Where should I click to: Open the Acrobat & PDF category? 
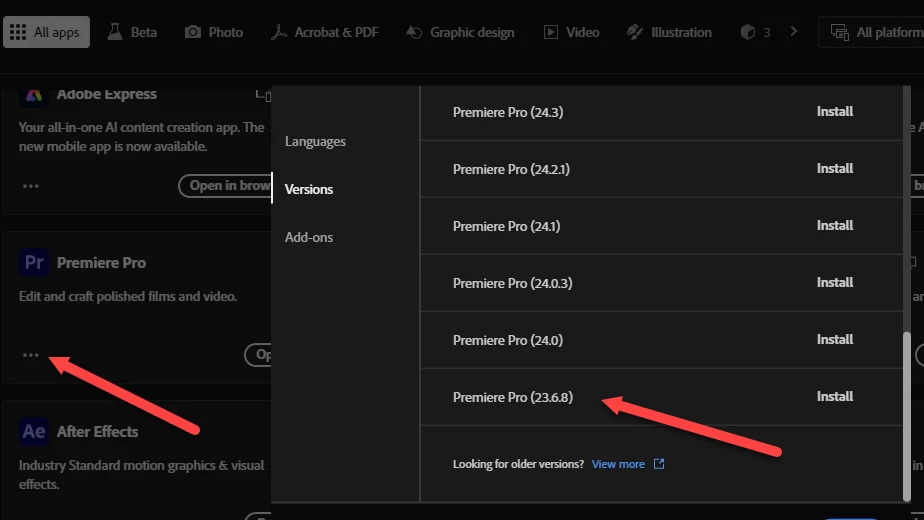325,32
